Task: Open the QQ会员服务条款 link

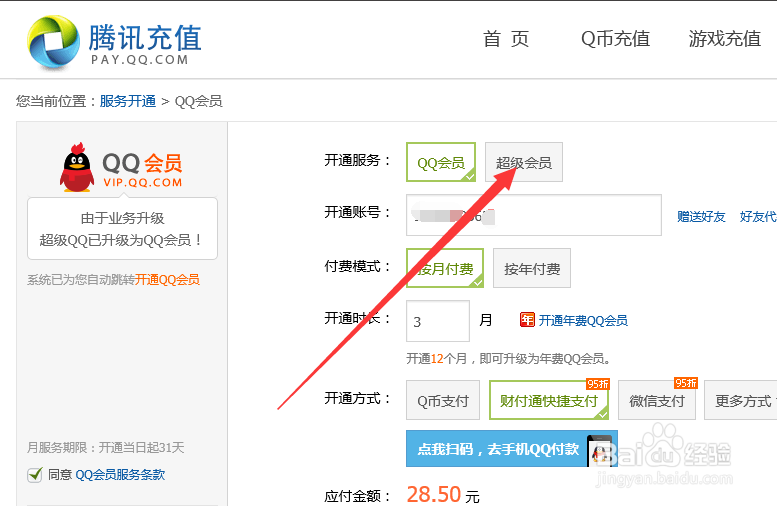Action: pos(120,475)
